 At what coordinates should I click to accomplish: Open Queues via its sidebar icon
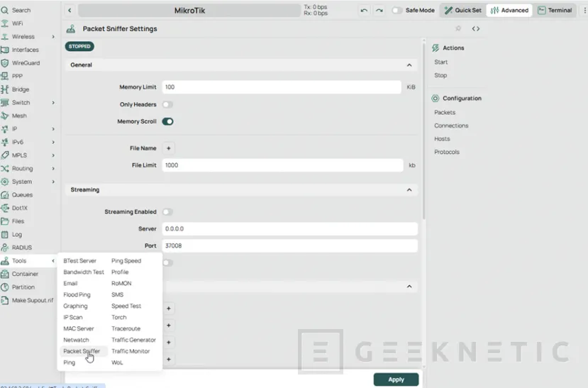pyautogui.click(x=5, y=195)
